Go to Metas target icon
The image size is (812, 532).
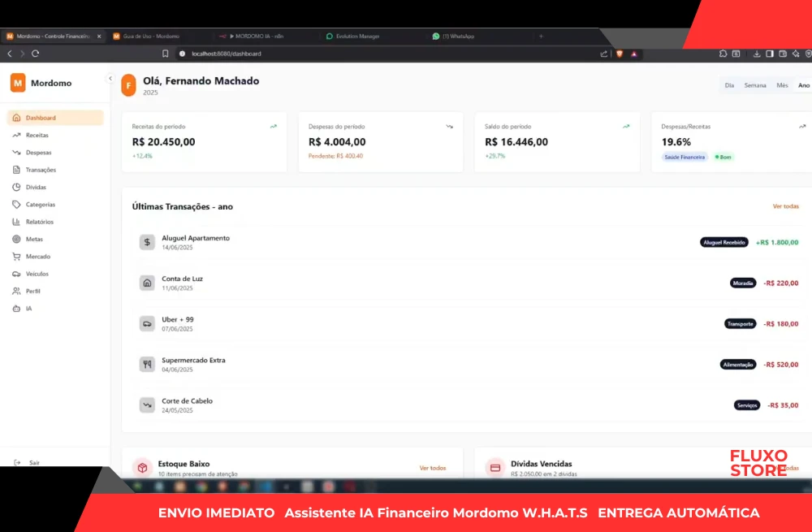(x=17, y=239)
